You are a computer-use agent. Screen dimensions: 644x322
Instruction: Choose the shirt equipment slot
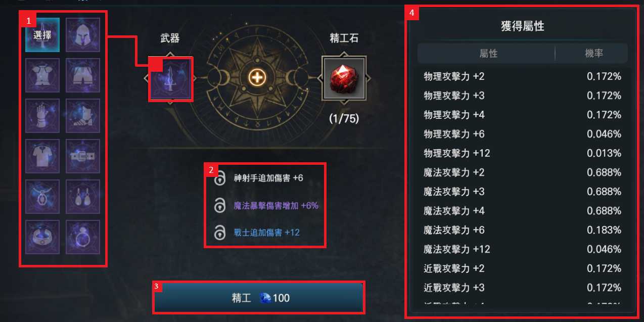click(x=42, y=156)
